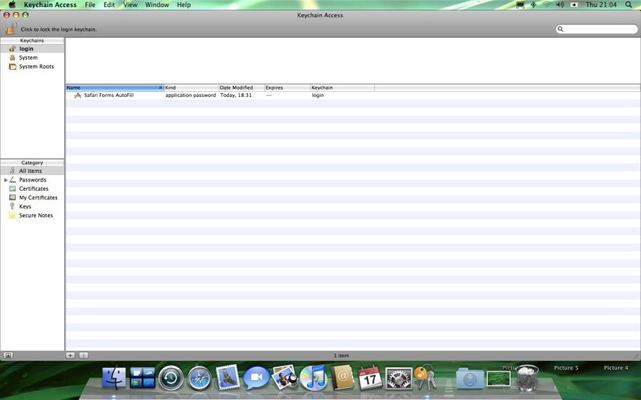The height and width of the screenshot is (400, 641).
Task: Select the Passwords category
Action: tap(33, 180)
